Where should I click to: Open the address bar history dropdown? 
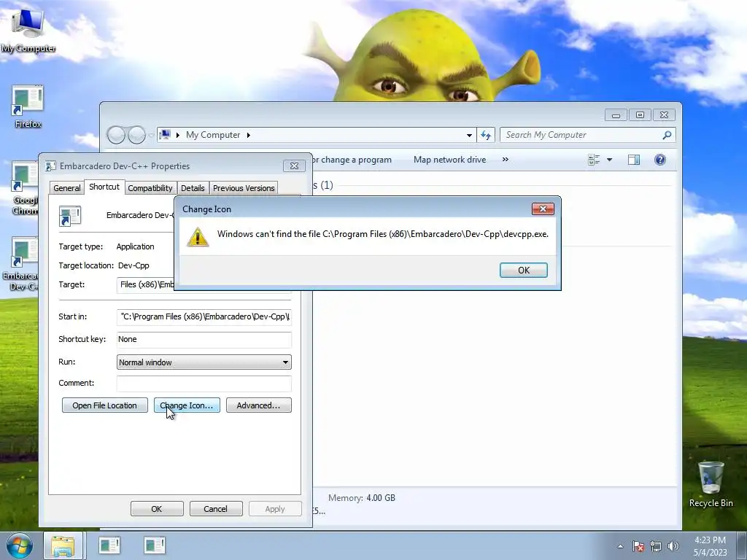[x=469, y=135]
